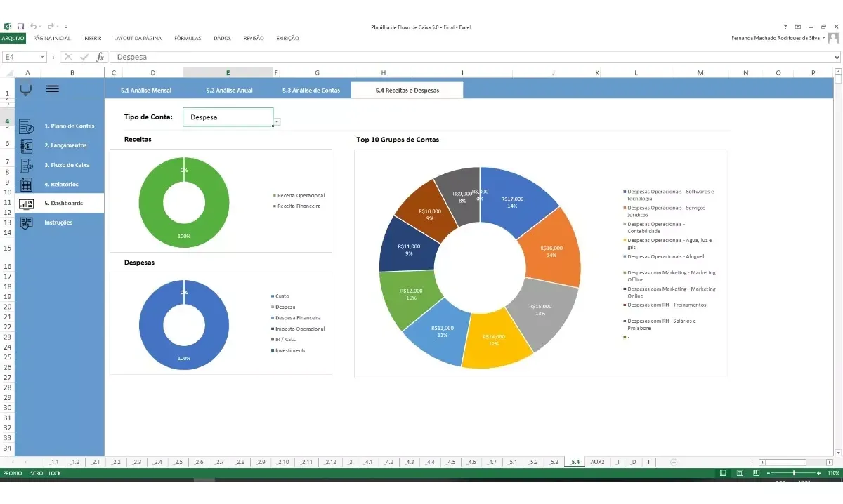This screenshot has width=843, height=504.
Task: Go to 5.3 Análise de Contas tab
Action: coord(311,90)
